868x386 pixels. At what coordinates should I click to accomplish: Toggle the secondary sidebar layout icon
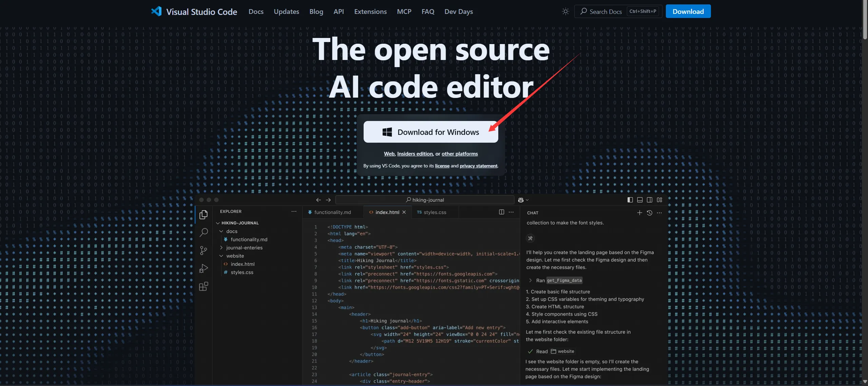tap(650, 200)
